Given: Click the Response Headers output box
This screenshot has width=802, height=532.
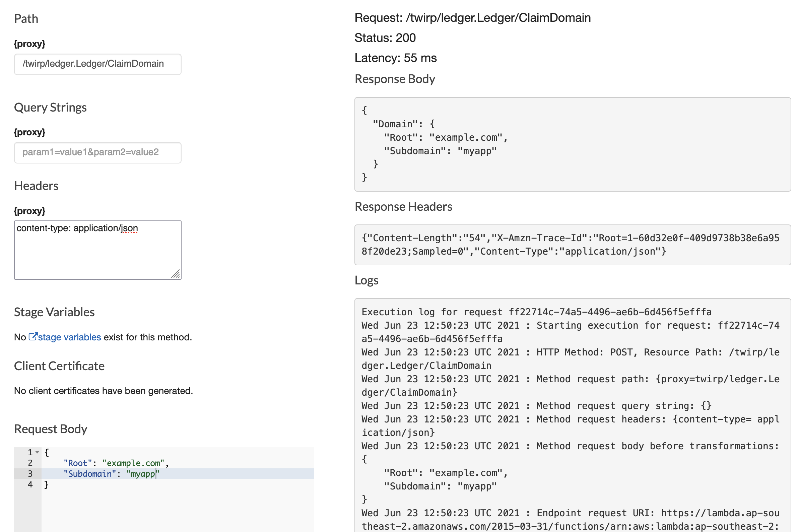Looking at the screenshot, I should click(572, 245).
